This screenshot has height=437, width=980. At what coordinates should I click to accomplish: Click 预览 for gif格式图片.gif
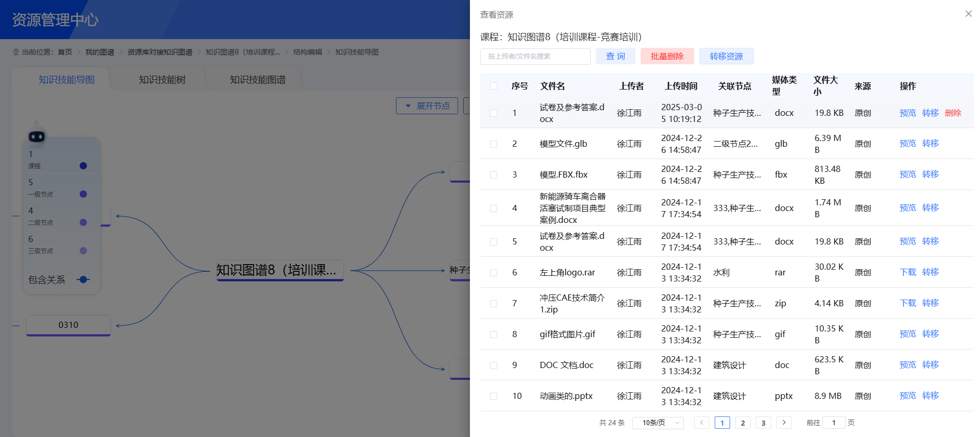pos(908,334)
